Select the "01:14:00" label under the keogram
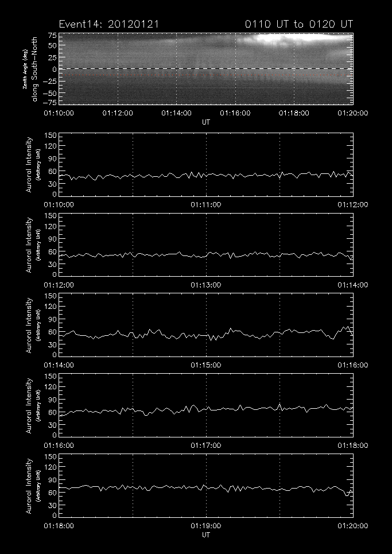This screenshot has width=392, height=554. click(177, 113)
